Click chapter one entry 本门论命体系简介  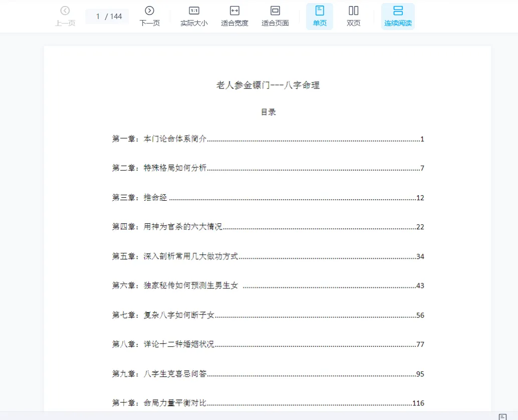(x=268, y=139)
